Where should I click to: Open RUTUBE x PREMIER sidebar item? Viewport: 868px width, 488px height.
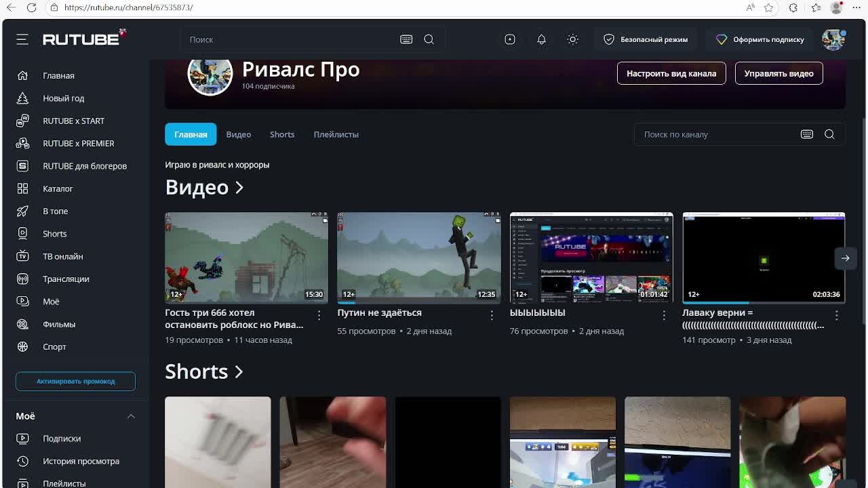tap(78, 144)
